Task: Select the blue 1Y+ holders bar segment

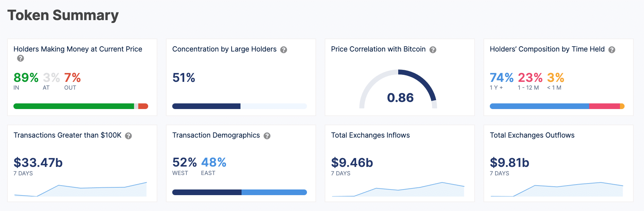Action: [539, 106]
